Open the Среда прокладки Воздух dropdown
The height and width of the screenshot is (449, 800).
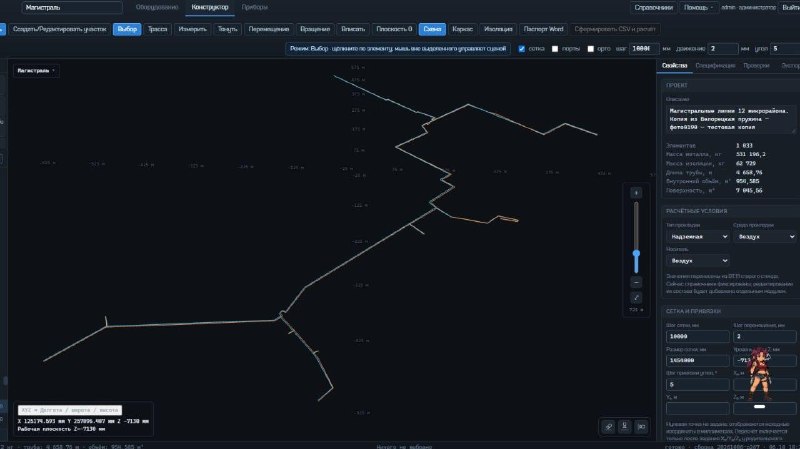click(764, 237)
